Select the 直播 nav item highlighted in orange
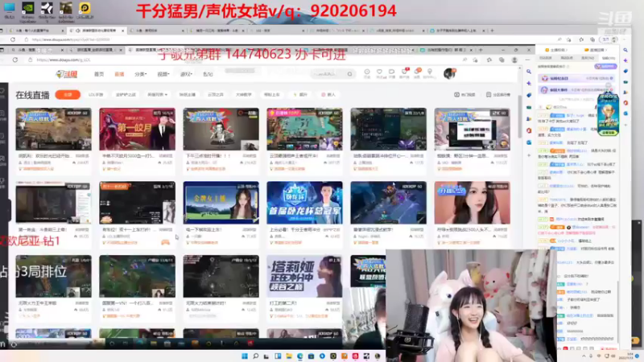 point(119,74)
